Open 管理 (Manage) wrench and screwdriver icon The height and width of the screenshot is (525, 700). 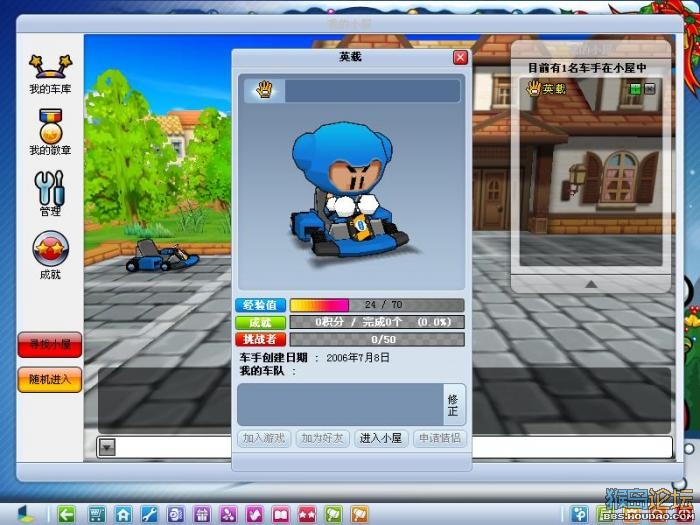coord(50,193)
